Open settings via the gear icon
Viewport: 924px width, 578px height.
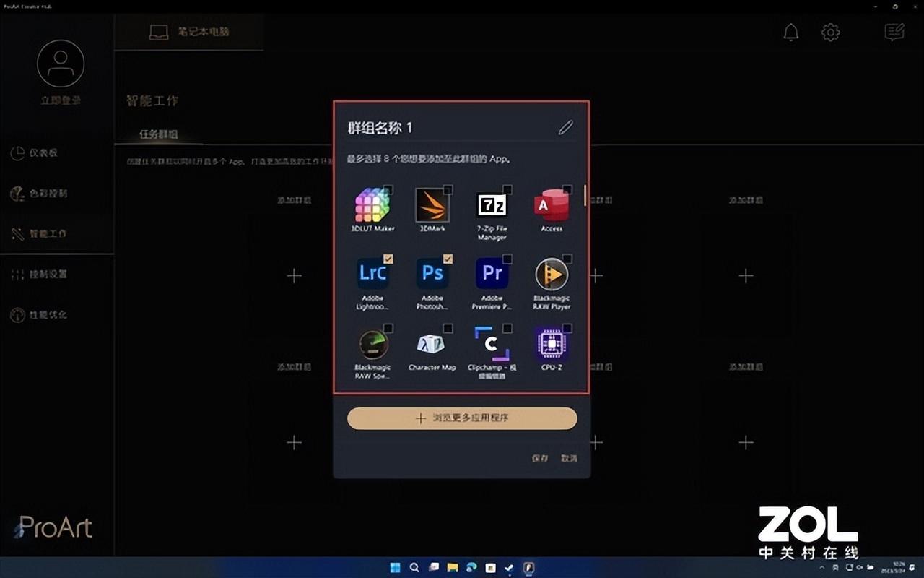tap(831, 32)
